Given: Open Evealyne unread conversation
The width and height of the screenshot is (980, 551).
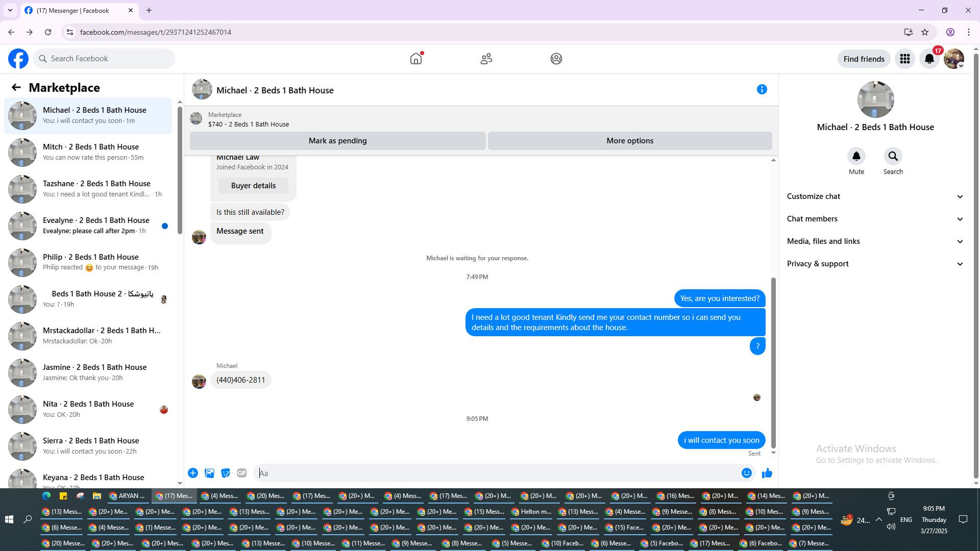Looking at the screenshot, I should 88,226.
